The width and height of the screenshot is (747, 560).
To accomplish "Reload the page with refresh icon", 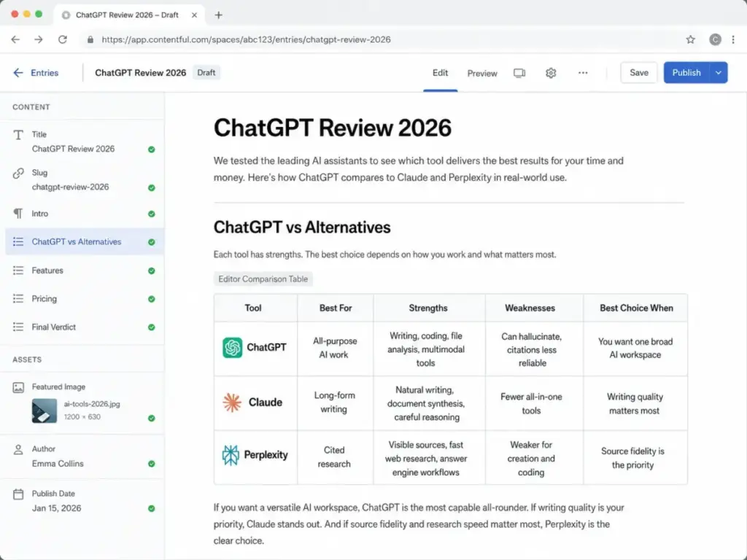I will pyautogui.click(x=63, y=39).
